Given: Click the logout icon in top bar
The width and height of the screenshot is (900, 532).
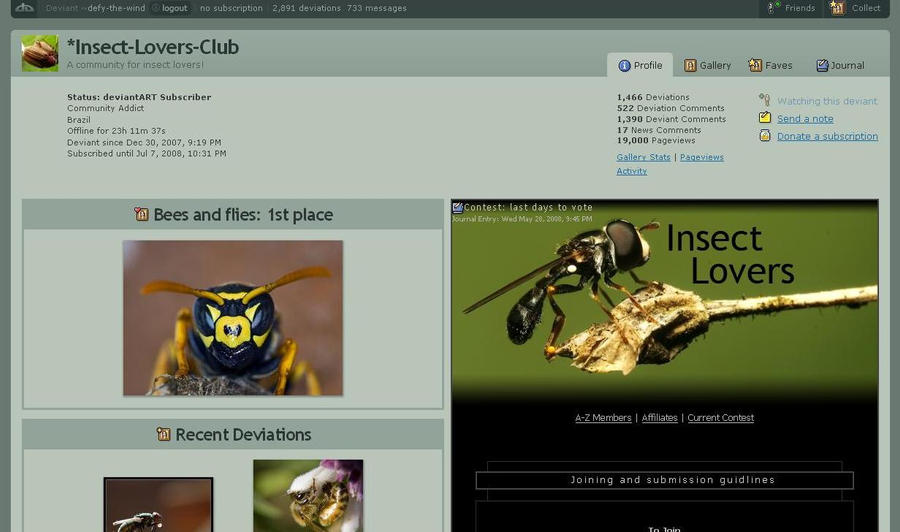Looking at the screenshot, I should click(x=155, y=8).
